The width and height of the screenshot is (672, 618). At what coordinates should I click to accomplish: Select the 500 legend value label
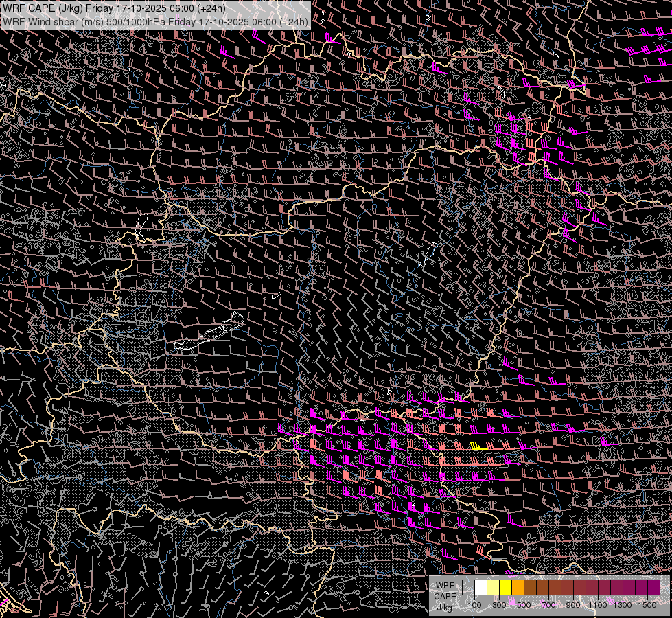click(524, 606)
